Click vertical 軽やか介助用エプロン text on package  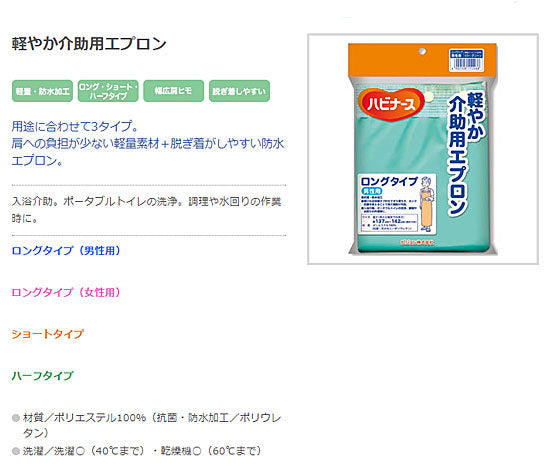(x=467, y=152)
